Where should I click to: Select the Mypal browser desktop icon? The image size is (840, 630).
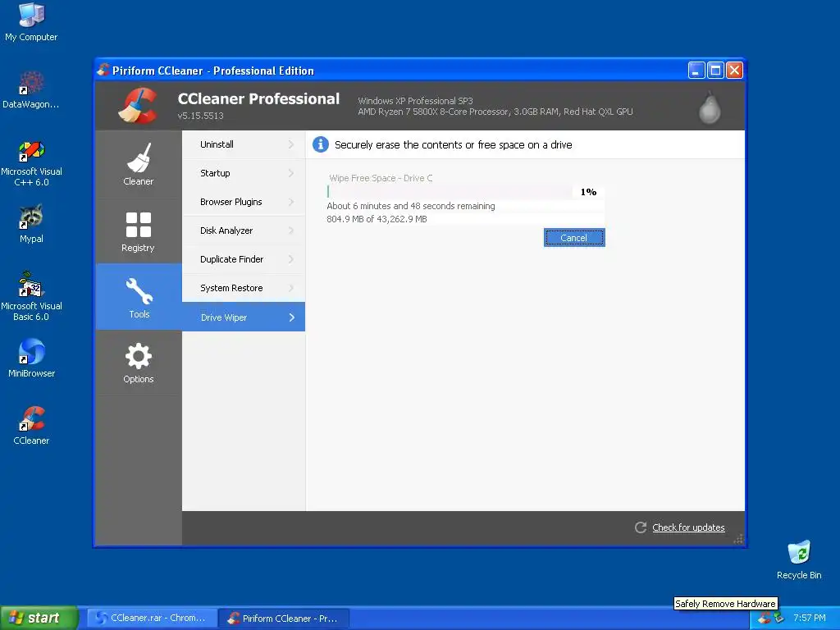pos(31,223)
